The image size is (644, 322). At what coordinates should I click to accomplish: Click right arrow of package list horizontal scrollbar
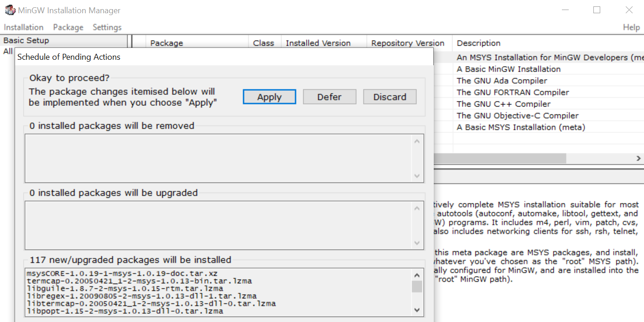click(x=638, y=158)
